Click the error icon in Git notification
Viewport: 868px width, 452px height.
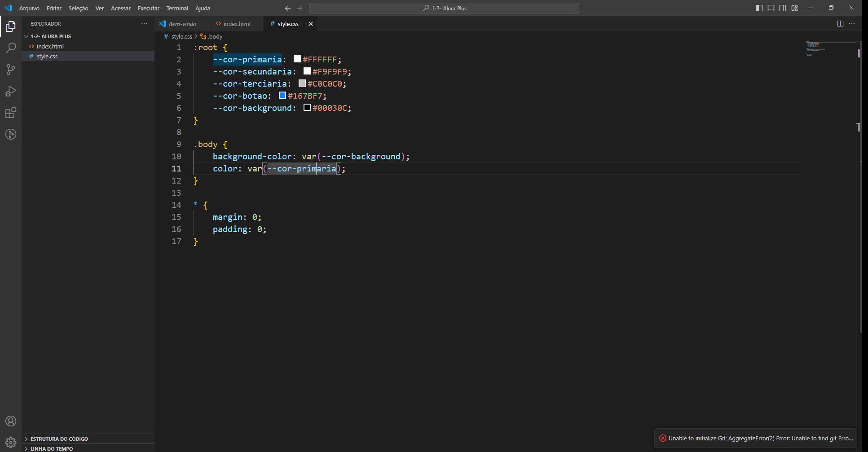click(663, 438)
